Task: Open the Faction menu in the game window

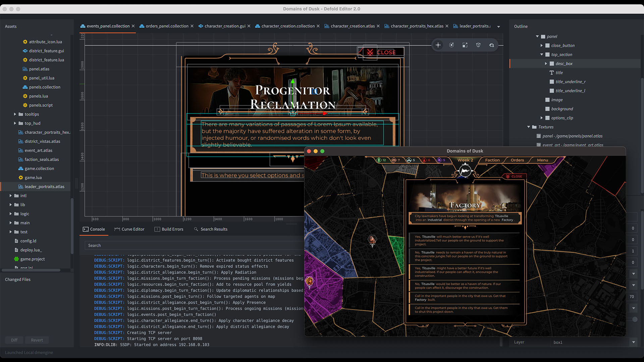Action: (x=492, y=160)
